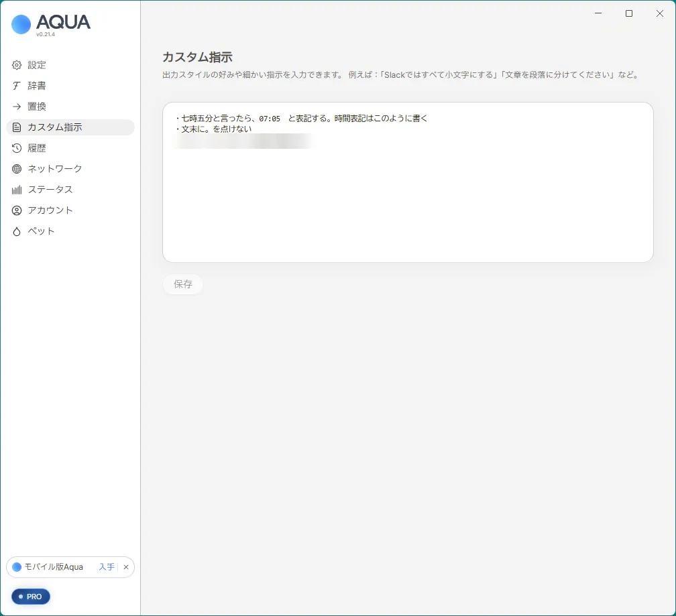Viewport: 676px width, 616px height.
Task: Click the 入手 link for mobile Aqua
Action: point(107,567)
